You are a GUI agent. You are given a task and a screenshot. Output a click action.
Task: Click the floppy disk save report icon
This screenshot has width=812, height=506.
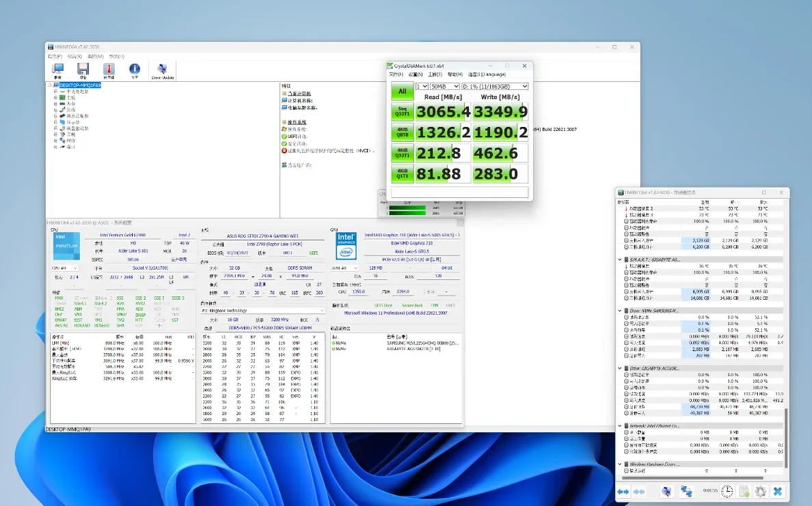tap(83, 70)
